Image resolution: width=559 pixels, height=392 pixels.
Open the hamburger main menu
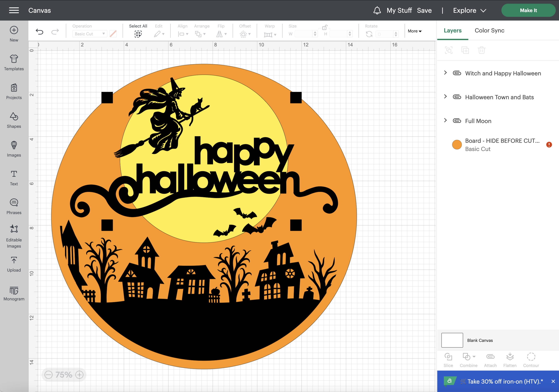14,10
